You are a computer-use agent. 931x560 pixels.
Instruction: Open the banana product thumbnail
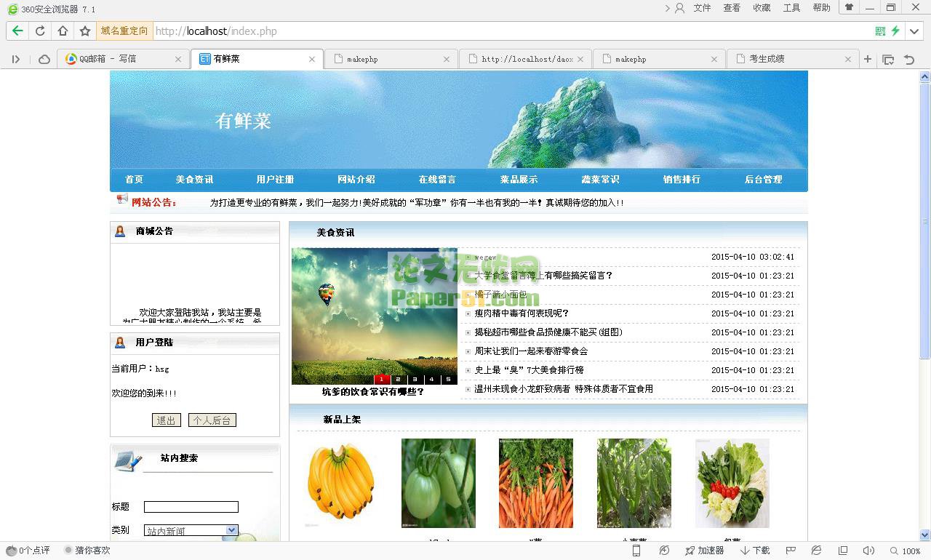point(340,483)
